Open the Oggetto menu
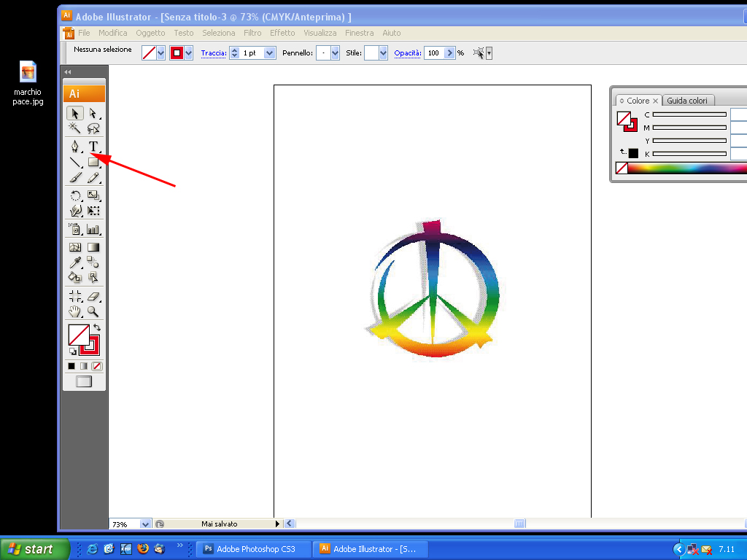The image size is (747, 560). tap(150, 33)
